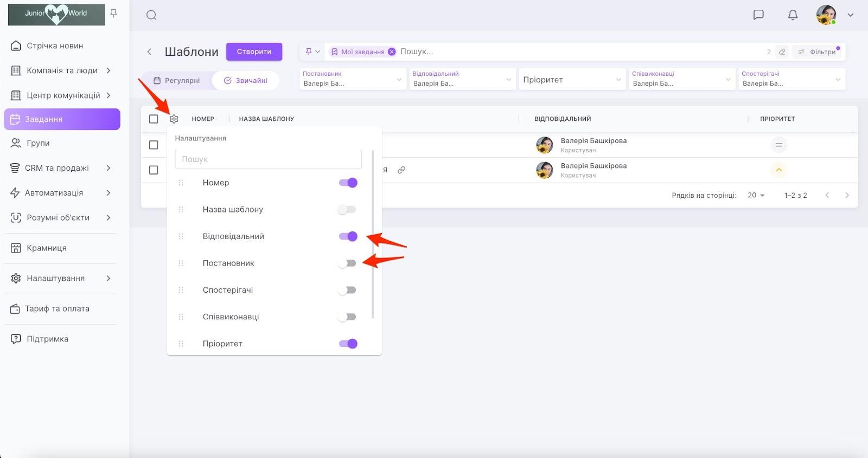Go to the previous page of results

(x=827, y=195)
